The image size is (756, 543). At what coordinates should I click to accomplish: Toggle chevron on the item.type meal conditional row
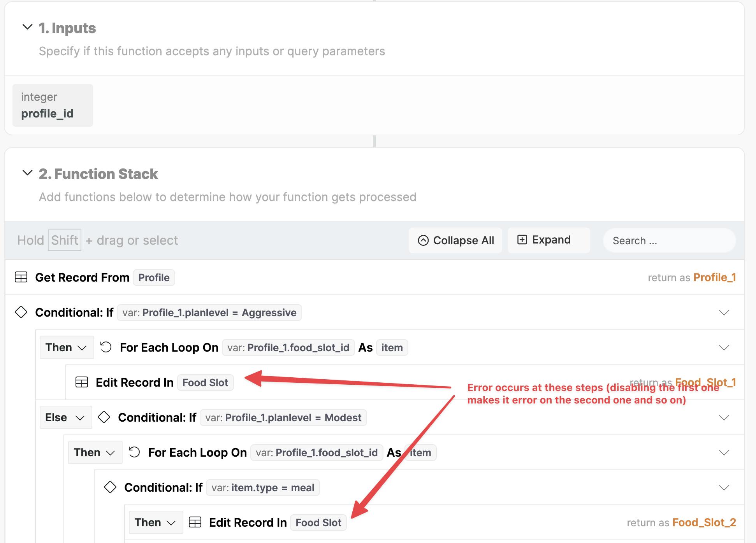(x=724, y=488)
